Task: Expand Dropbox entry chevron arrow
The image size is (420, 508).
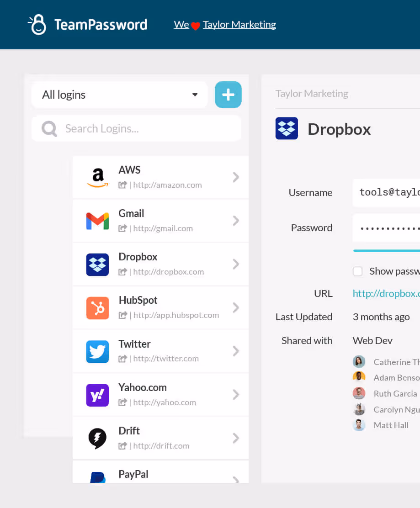Action: pos(236,264)
